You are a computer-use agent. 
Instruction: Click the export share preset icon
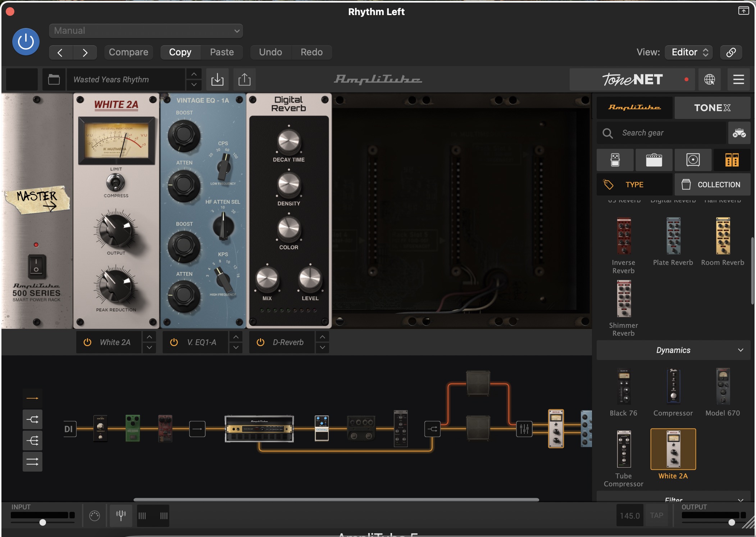pos(245,79)
